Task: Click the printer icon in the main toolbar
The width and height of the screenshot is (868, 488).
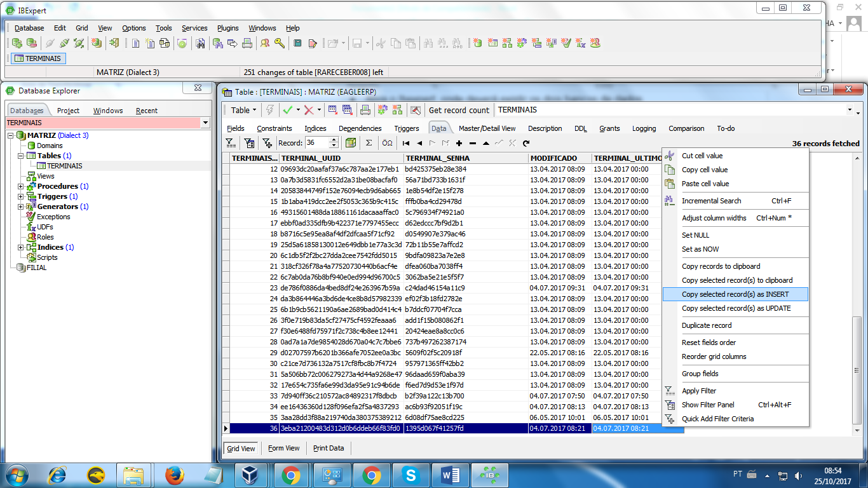Action: click(x=247, y=43)
